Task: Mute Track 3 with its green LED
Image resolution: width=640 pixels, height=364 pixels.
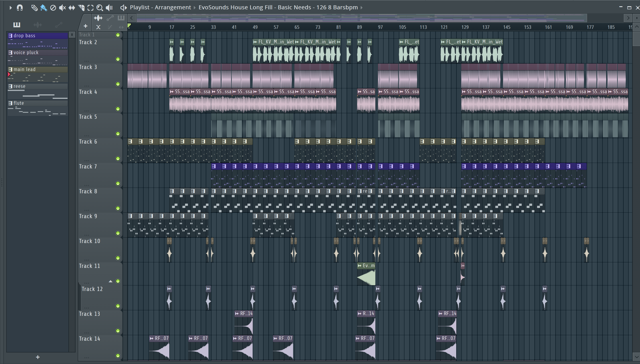Action: pos(118,84)
